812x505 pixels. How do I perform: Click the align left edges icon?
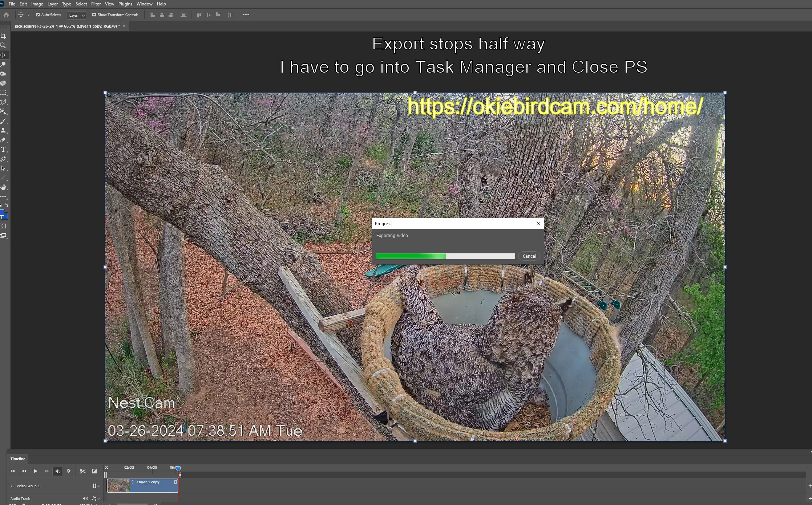pyautogui.click(x=152, y=15)
